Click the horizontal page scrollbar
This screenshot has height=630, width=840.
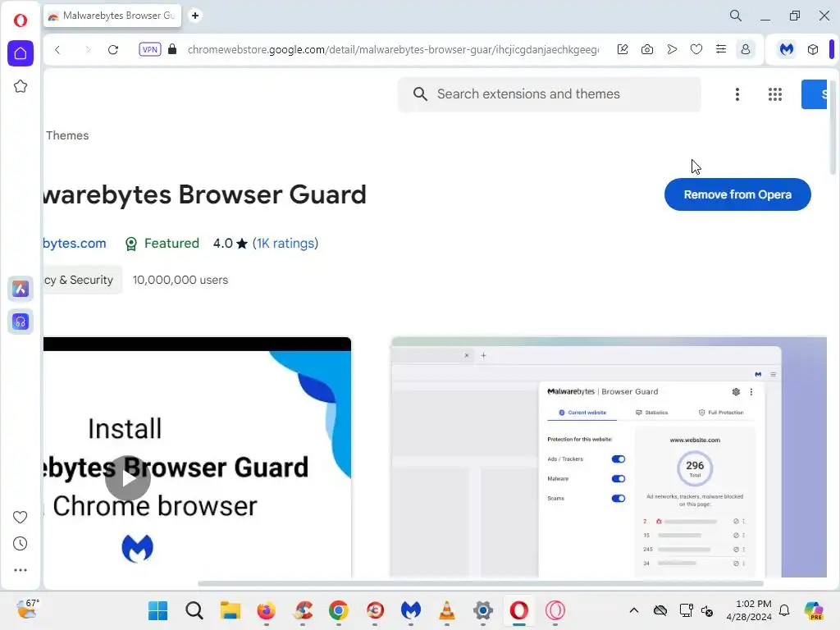481,583
